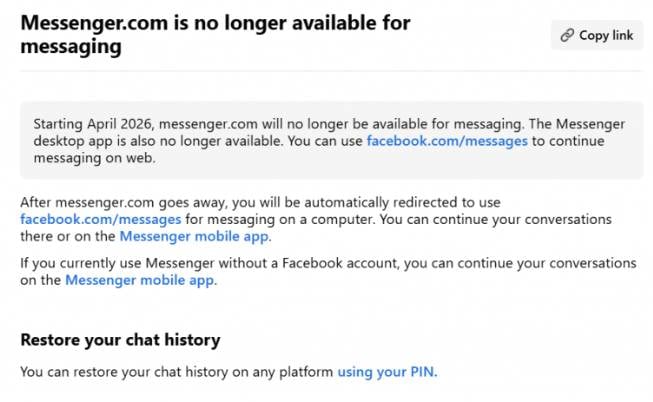Image resolution: width=653 pixels, height=402 pixels.
Task: Click the chain link icon beside Copy link
Action: point(567,35)
